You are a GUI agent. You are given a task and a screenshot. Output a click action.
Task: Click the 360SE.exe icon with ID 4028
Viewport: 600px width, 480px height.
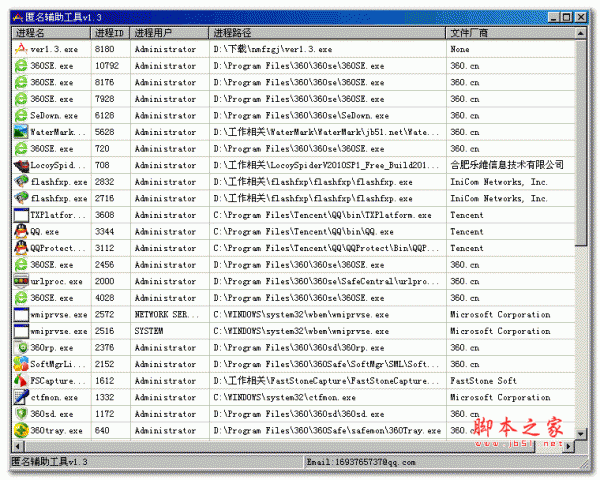pos(21,298)
